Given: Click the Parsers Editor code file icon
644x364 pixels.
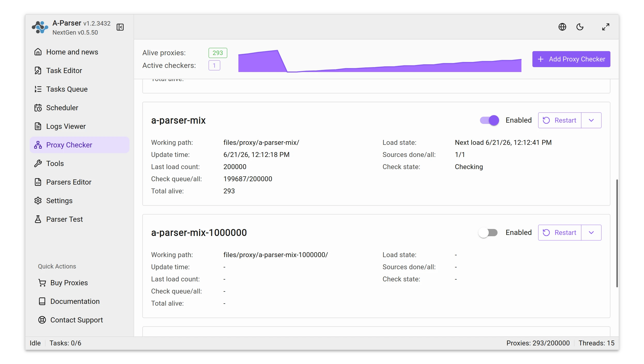Looking at the screenshot, I should (x=38, y=182).
